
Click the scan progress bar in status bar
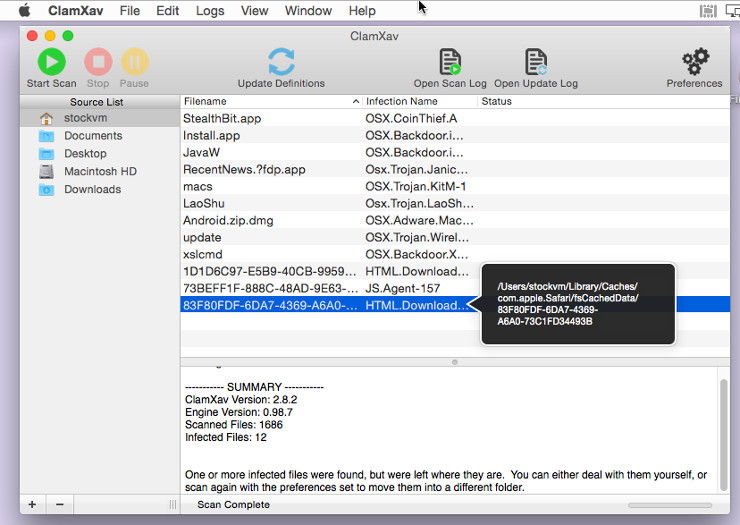670,505
